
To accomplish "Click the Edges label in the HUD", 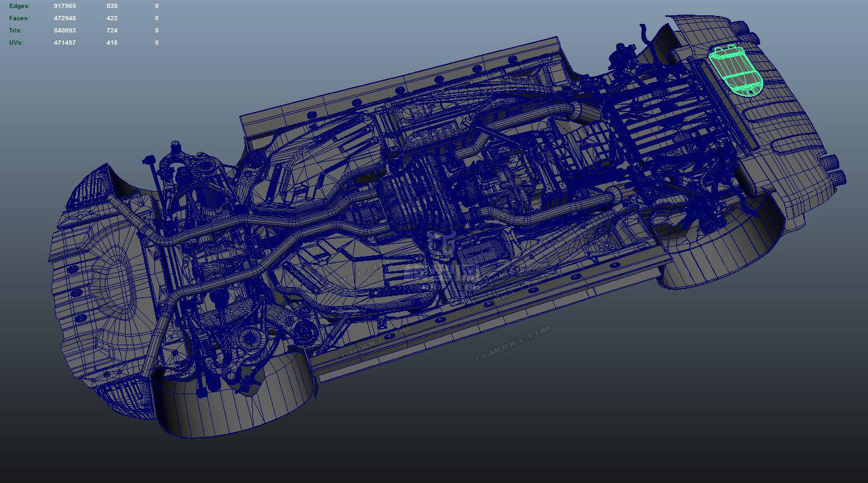I will coord(20,6).
